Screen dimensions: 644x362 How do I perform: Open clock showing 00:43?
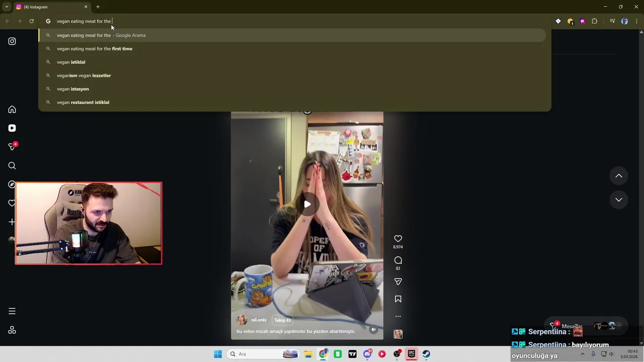629,354
